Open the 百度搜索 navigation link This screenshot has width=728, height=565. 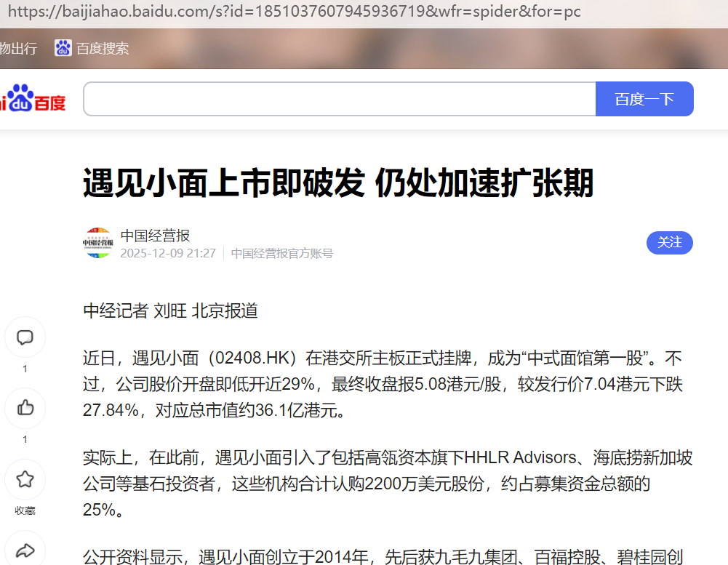(102, 49)
